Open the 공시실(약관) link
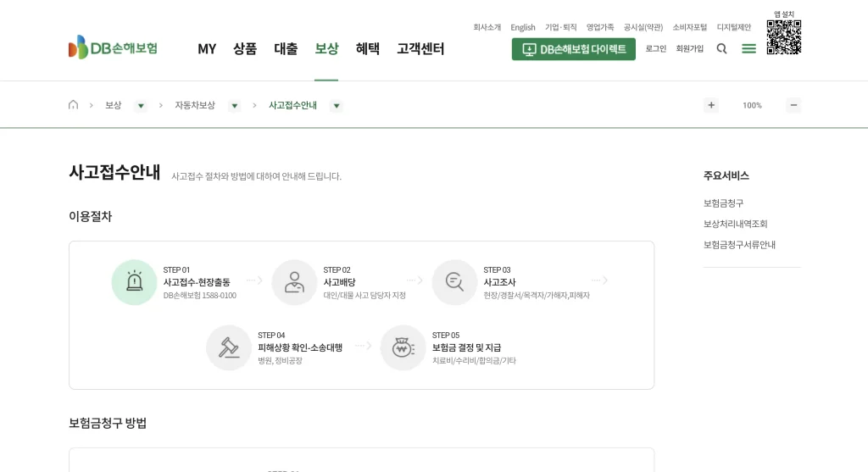 tap(643, 27)
